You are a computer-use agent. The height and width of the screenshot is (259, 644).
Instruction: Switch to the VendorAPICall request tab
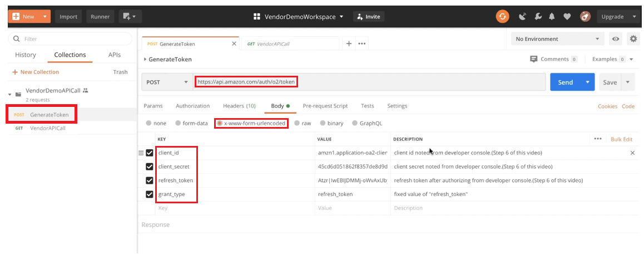(290, 43)
